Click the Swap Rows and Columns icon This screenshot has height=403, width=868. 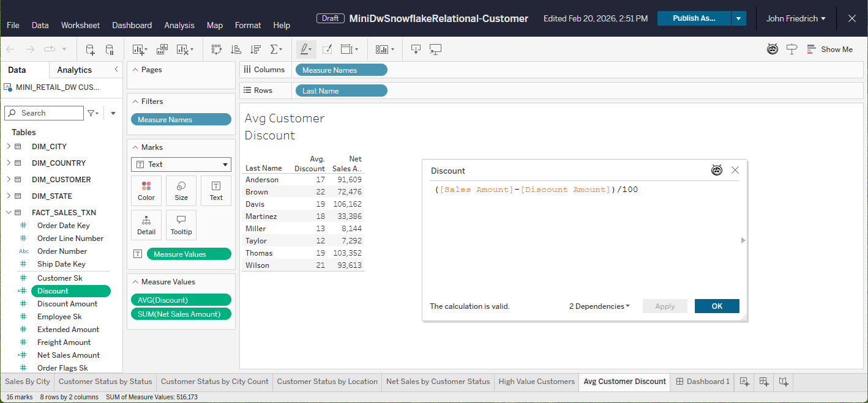point(217,50)
